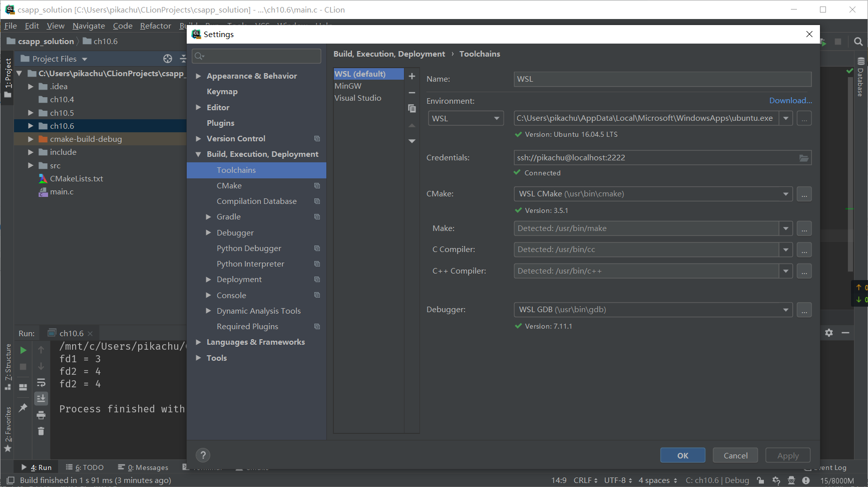This screenshot has height=487, width=868.
Task: Click the stop process icon in Run panel
Action: point(23,367)
